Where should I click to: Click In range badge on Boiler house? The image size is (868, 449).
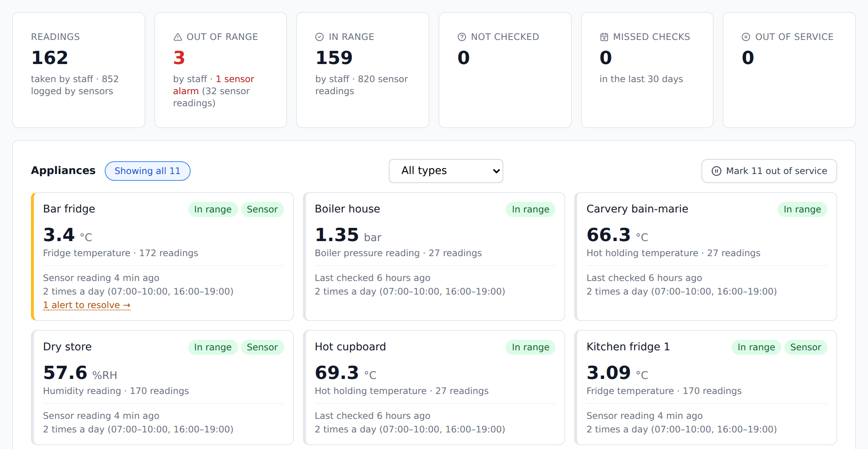point(530,209)
